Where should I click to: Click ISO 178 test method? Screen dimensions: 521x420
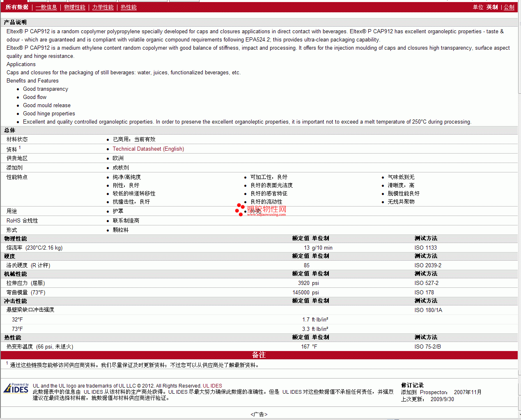424,293
